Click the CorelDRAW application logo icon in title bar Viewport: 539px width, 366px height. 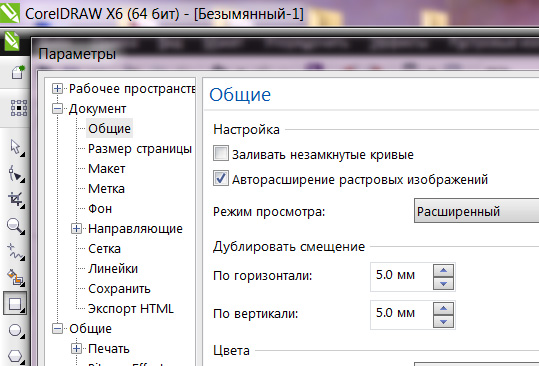(10, 12)
